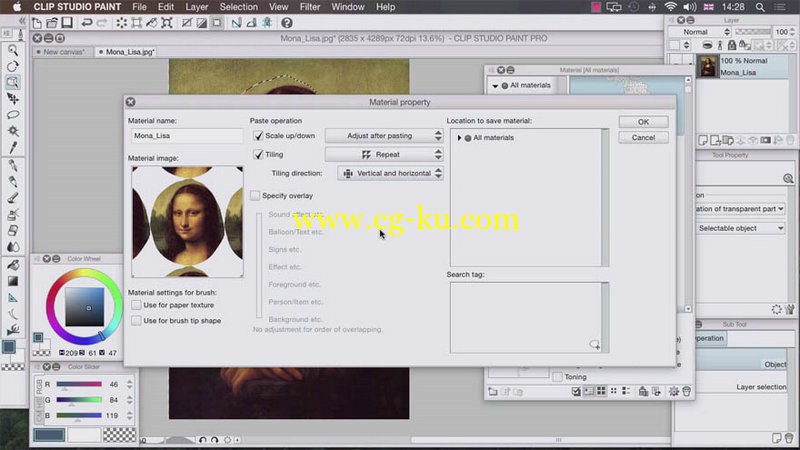The width and height of the screenshot is (800, 450).
Task: Select the Lasso selection tool
Action: pos(13,115)
